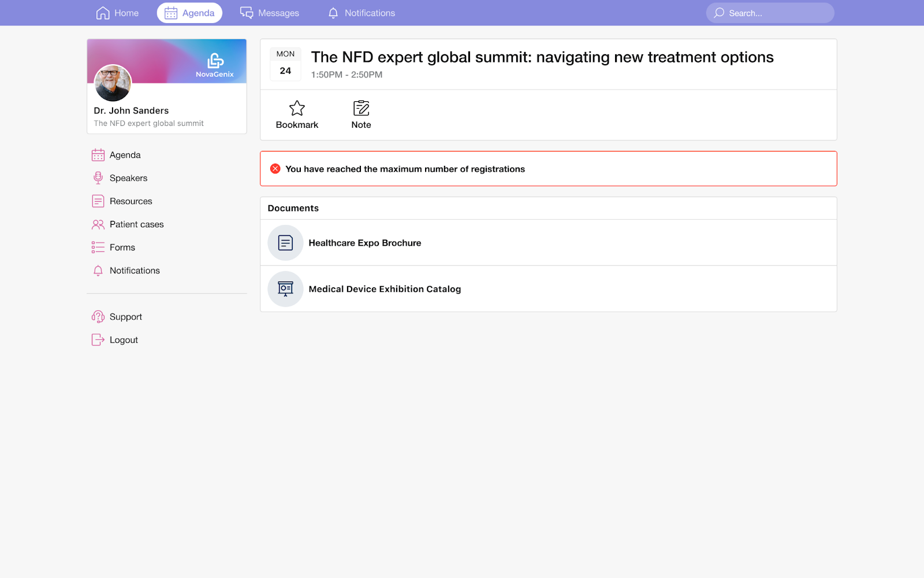Click the Logout door-arrow icon
The image size is (924, 578).
[98, 340]
